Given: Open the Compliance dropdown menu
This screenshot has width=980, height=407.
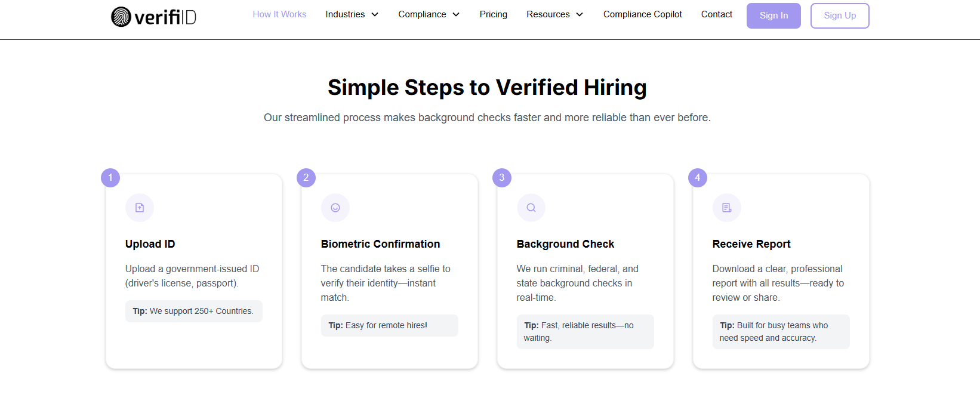Looking at the screenshot, I should click(x=429, y=14).
